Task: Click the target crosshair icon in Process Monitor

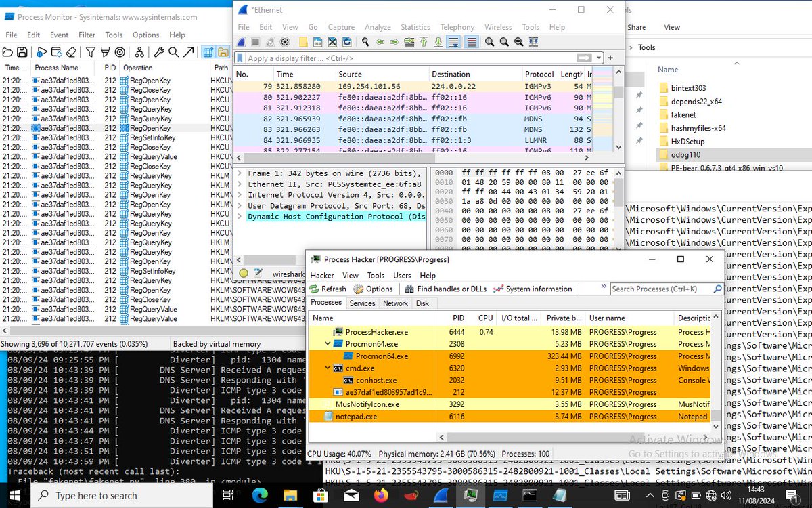Action: [x=120, y=52]
